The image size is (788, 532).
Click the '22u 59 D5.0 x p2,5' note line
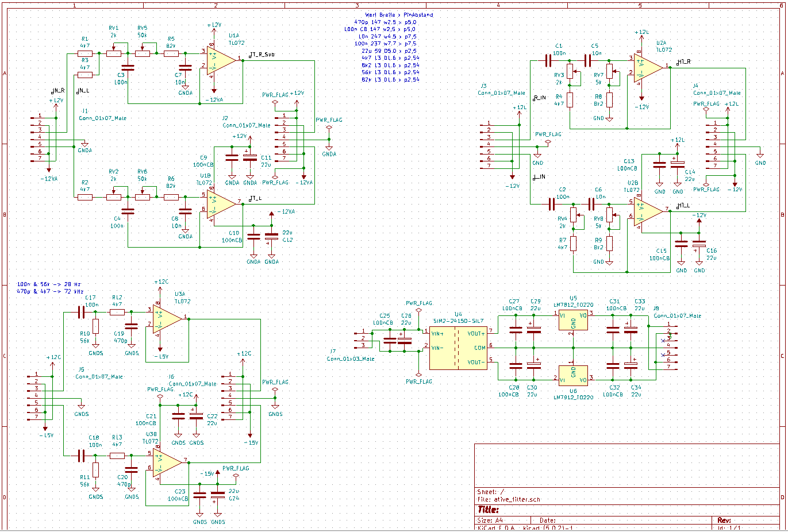click(x=389, y=51)
